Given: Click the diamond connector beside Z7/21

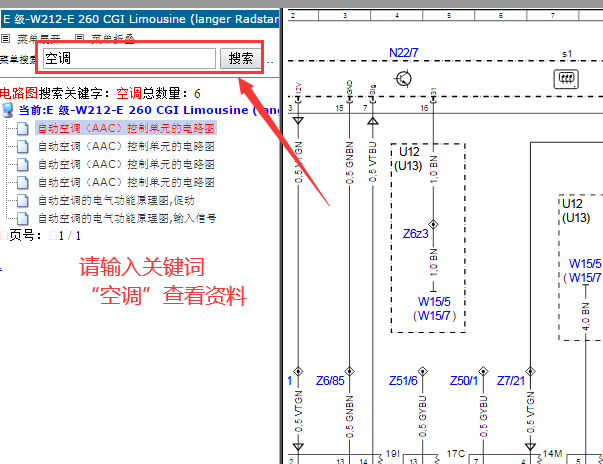Looking at the screenshot, I should 530,371.
